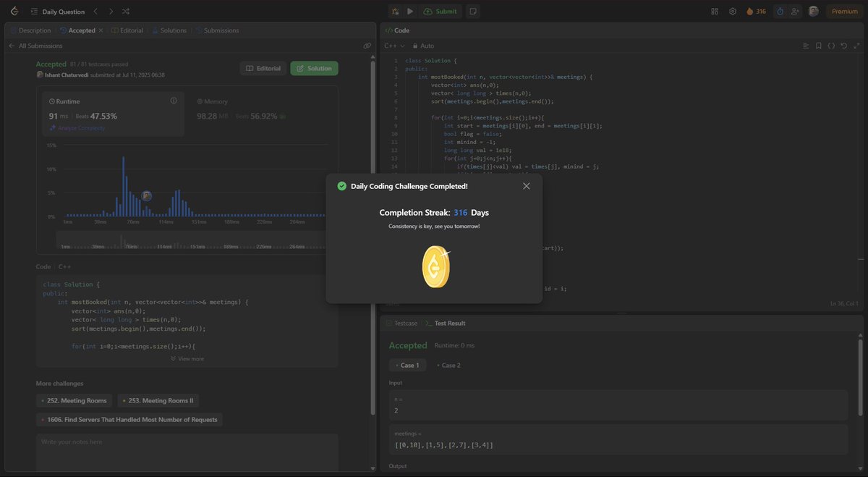Image resolution: width=868 pixels, height=477 pixels.
Task: Click the meetings input value box
Action: (618, 440)
